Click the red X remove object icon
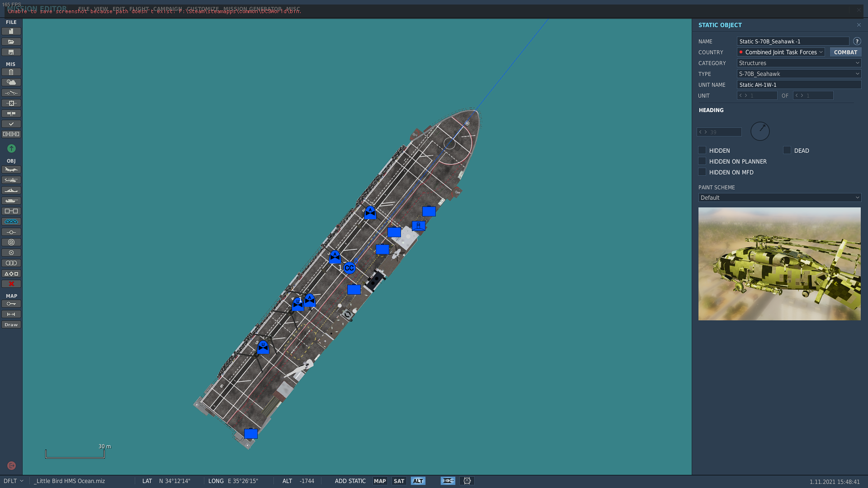 11,284
